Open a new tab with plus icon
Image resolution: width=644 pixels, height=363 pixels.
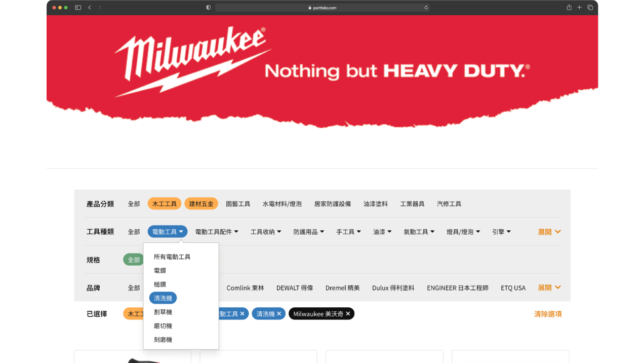(x=580, y=8)
